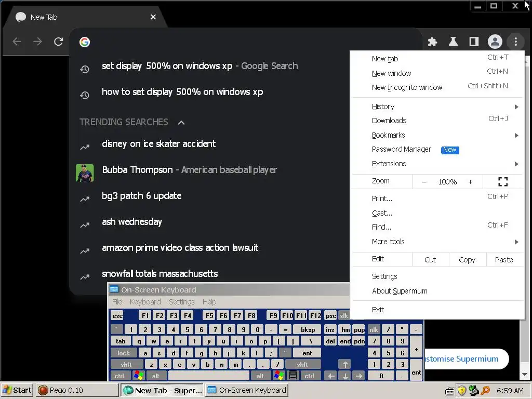Select the suggestion 'snowfall totals massachusetts'

pyautogui.click(x=160, y=274)
